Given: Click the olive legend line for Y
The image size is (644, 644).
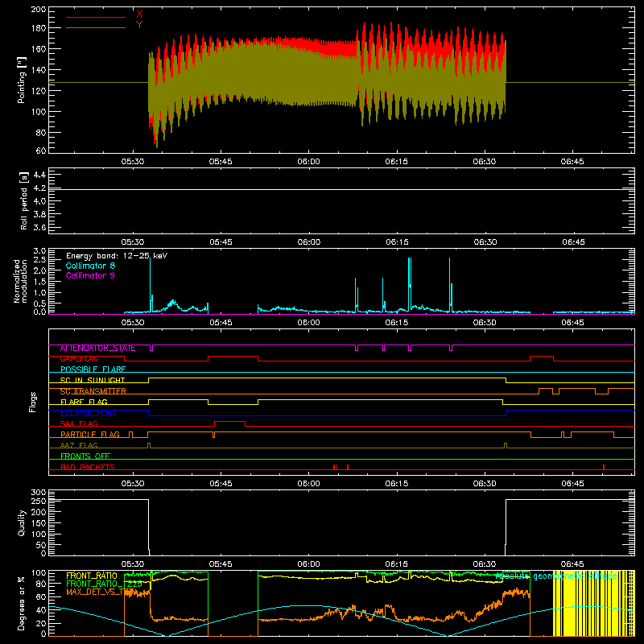Looking at the screenshot, I should coord(96,27).
